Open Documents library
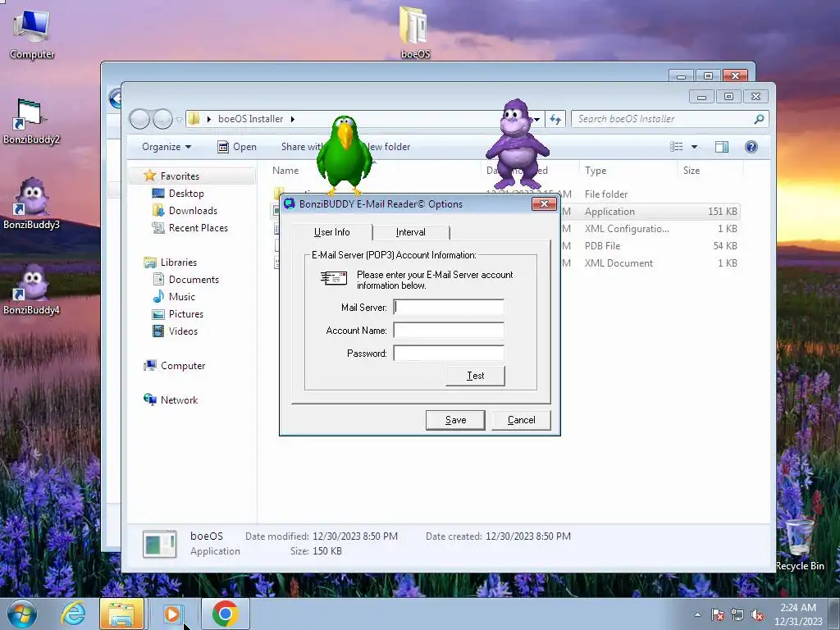The width and height of the screenshot is (840, 630). tap(194, 279)
